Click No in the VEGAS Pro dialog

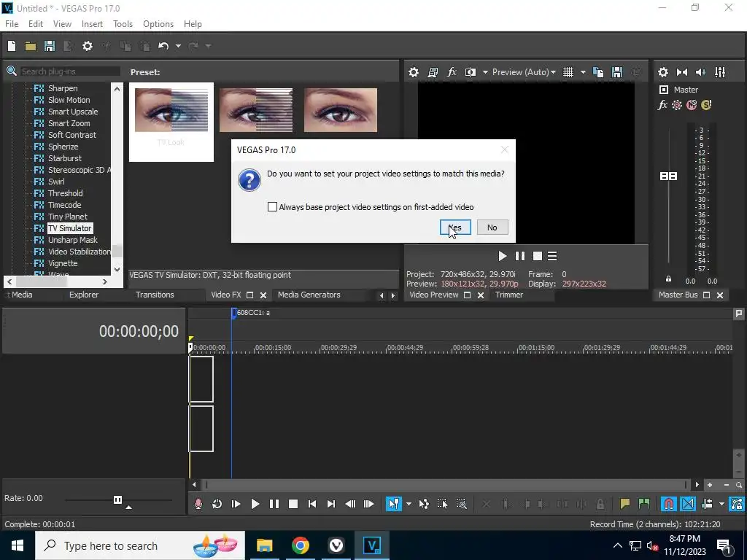point(492,227)
